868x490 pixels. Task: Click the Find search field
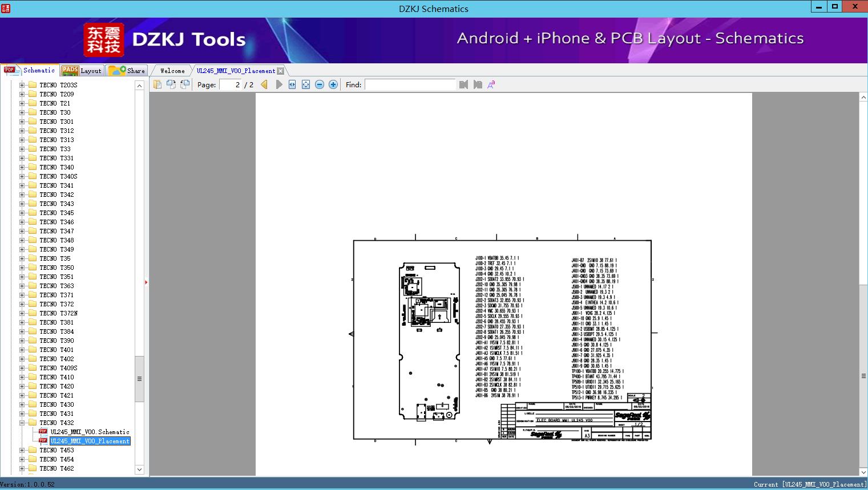[x=410, y=84]
